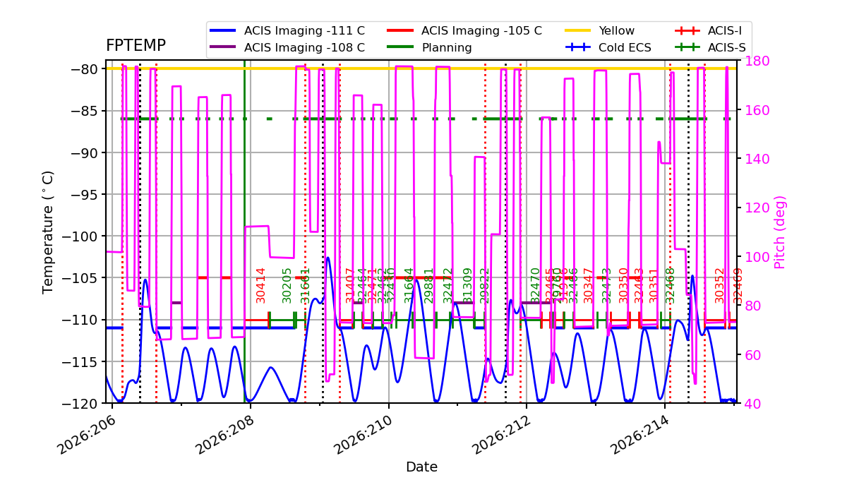Click the red obsid label 31407
This screenshot has height=504, width=847.
349,285
